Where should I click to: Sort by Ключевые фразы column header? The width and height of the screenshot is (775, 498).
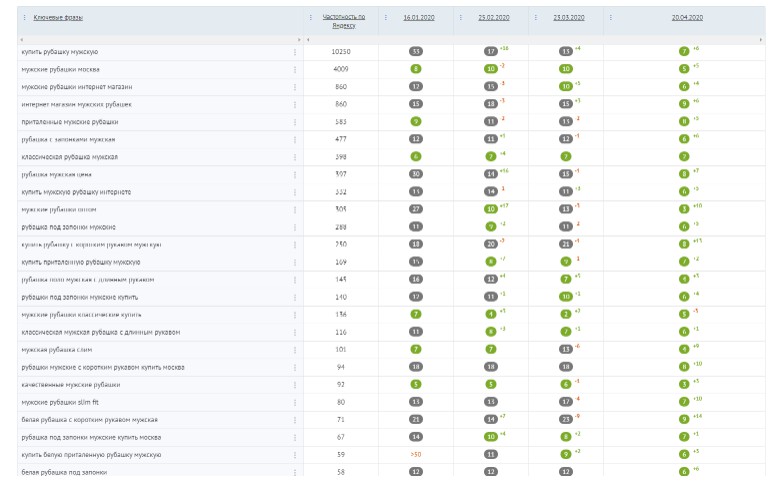click(x=56, y=18)
